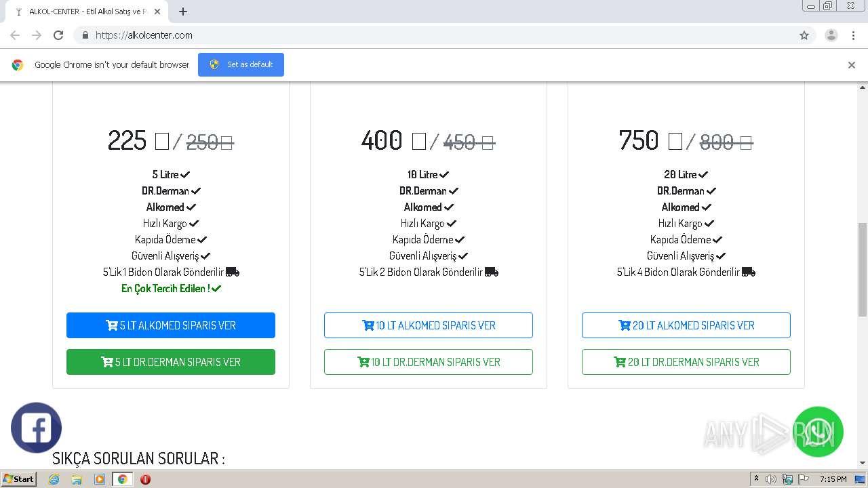Open the WhatsApp chat bubble

(x=818, y=432)
